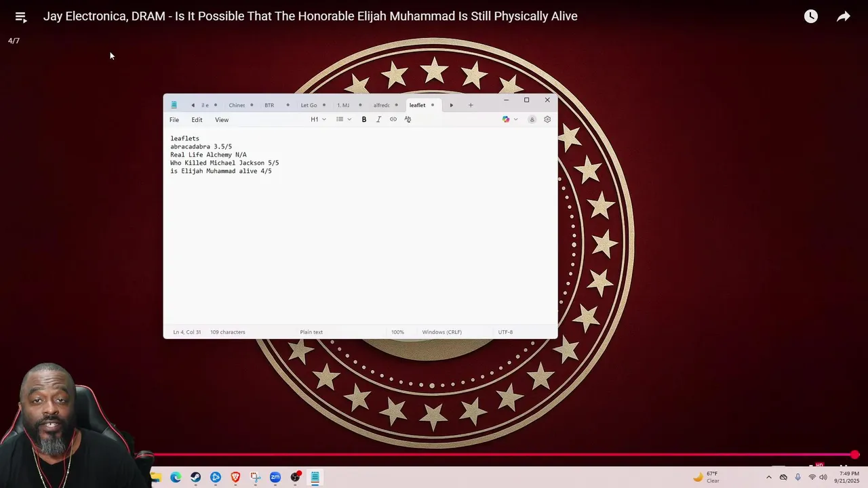
Task: Open Copilot in Notepad
Action: 506,119
